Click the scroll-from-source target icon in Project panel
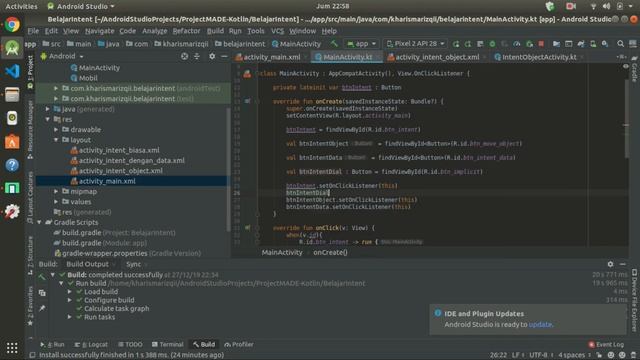This screenshot has height=360, width=640. coord(184,56)
